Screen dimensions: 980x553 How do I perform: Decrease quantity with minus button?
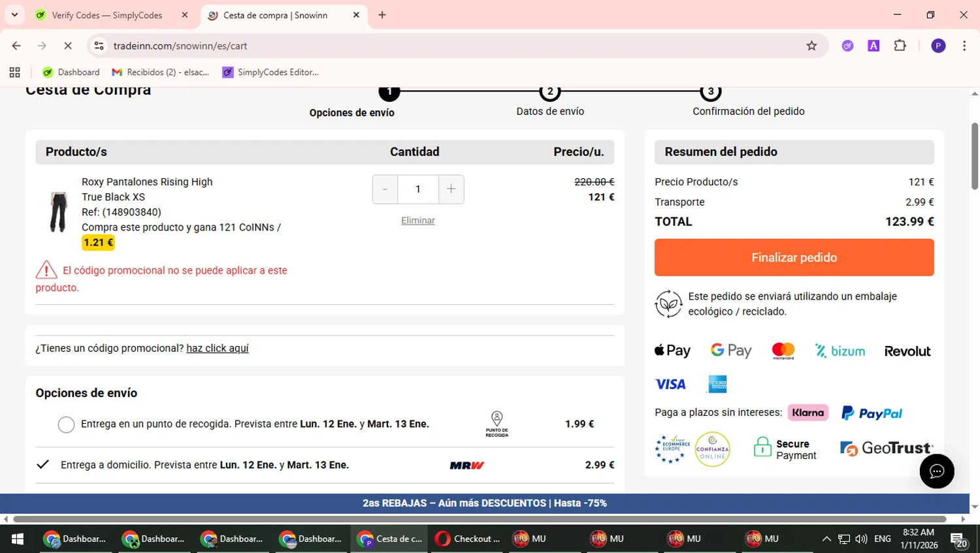tap(385, 189)
